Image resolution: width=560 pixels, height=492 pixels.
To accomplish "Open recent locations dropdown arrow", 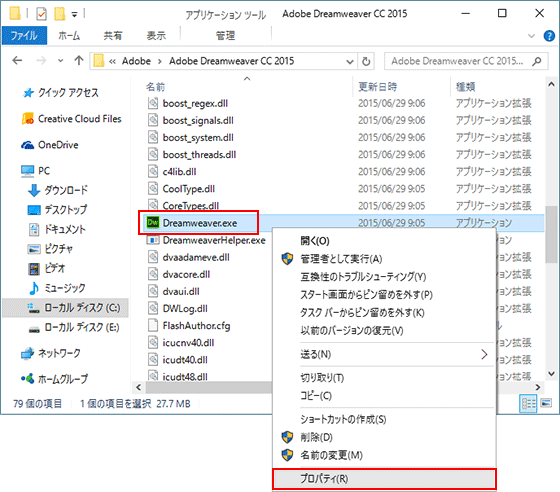I will pyautogui.click(x=60, y=61).
